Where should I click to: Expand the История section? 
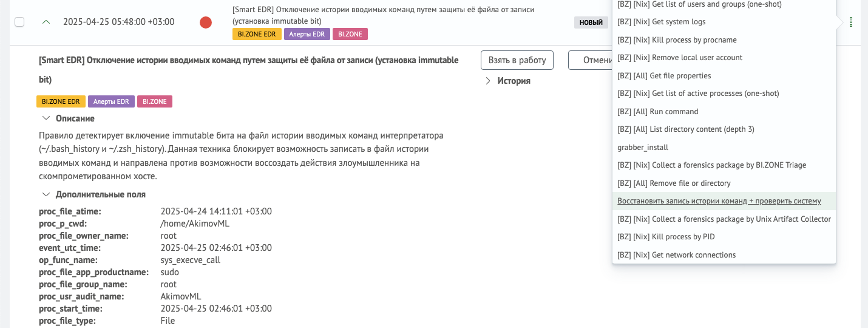coord(507,81)
